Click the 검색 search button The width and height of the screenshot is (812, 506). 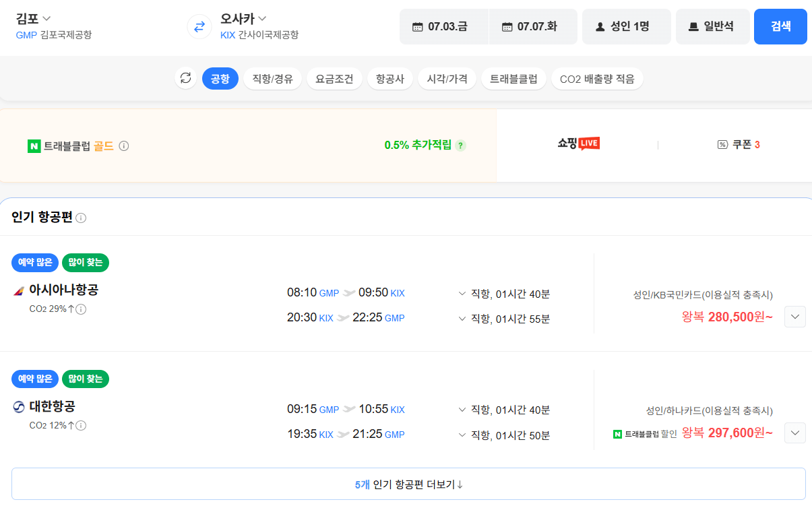tap(780, 27)
